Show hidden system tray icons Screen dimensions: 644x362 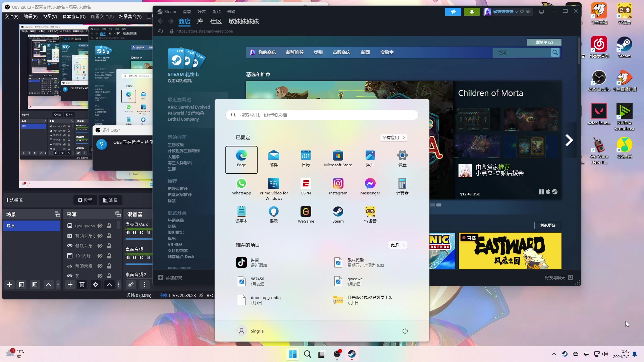tap(554, 354)
